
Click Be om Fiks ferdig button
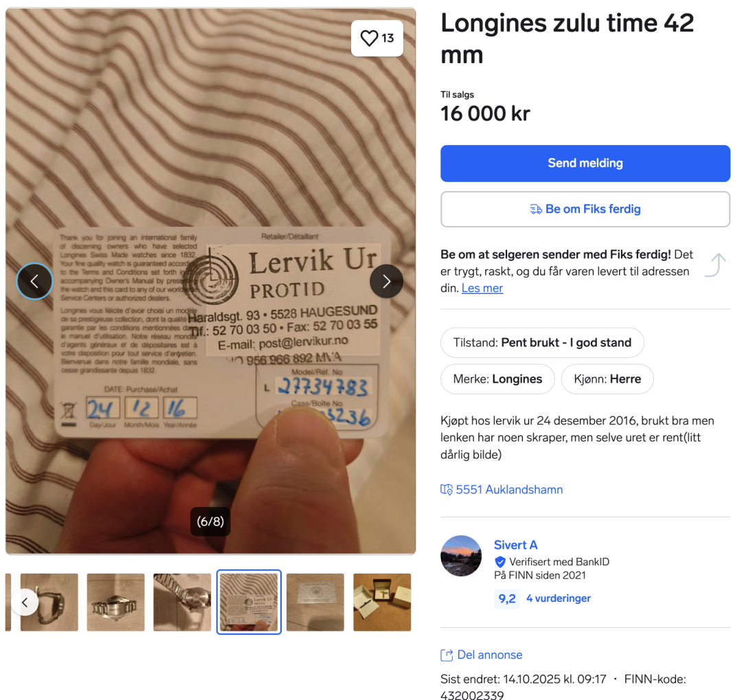pos(585,210)
